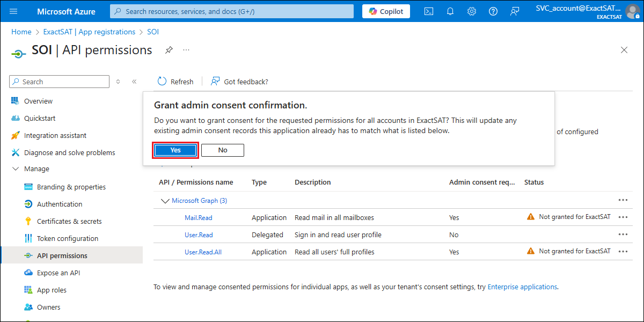Confirm admin consent by clicking Yes
The image size is (644, 322).
pyautogui.click(x=175, y=150)
